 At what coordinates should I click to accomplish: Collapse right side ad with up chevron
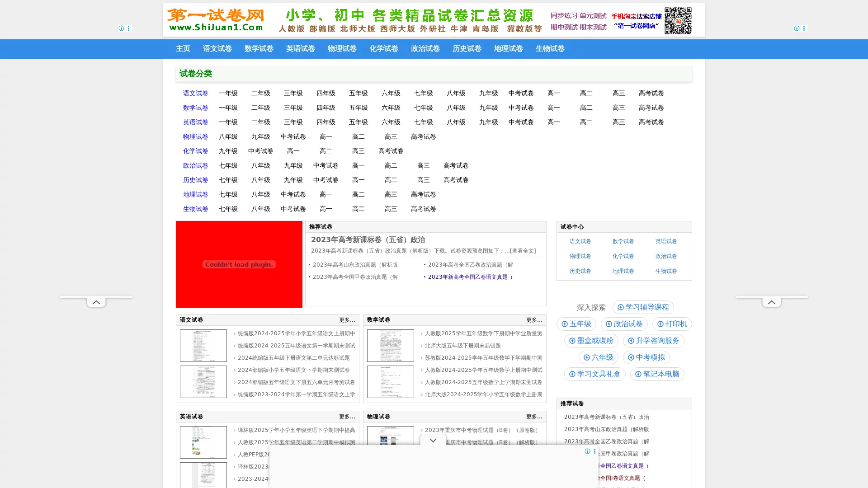771,302
